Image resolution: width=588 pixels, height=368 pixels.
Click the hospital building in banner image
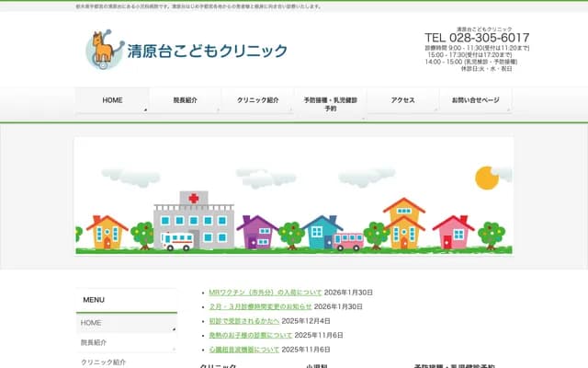coord(194,221)
